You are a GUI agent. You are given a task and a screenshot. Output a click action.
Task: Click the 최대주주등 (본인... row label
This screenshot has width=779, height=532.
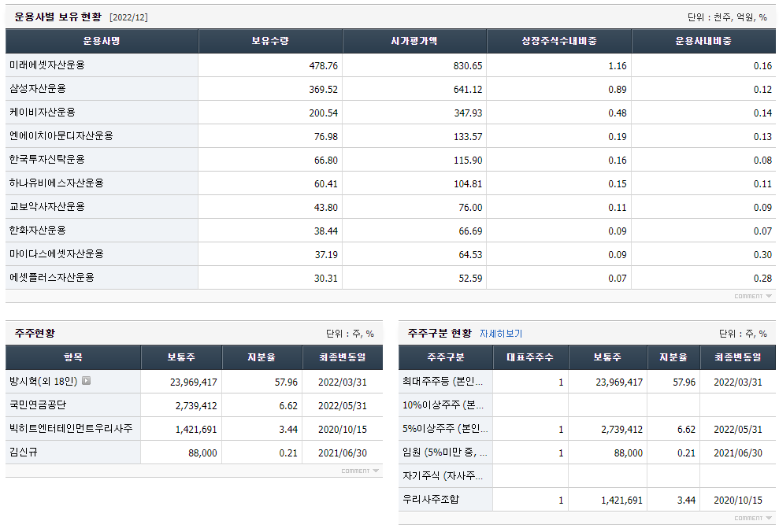click(442, 381)
